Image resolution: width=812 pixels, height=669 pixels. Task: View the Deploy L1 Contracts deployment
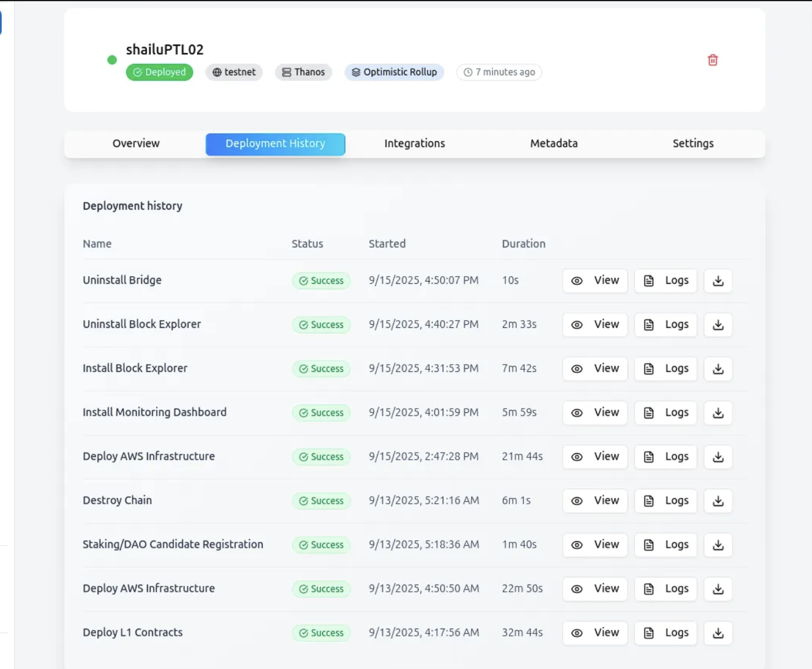point(595,633)
